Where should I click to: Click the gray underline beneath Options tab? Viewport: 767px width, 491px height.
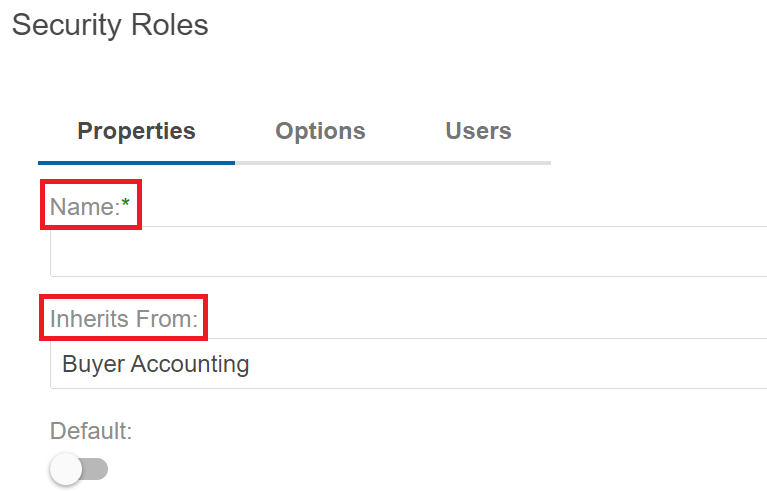point(320,162)
